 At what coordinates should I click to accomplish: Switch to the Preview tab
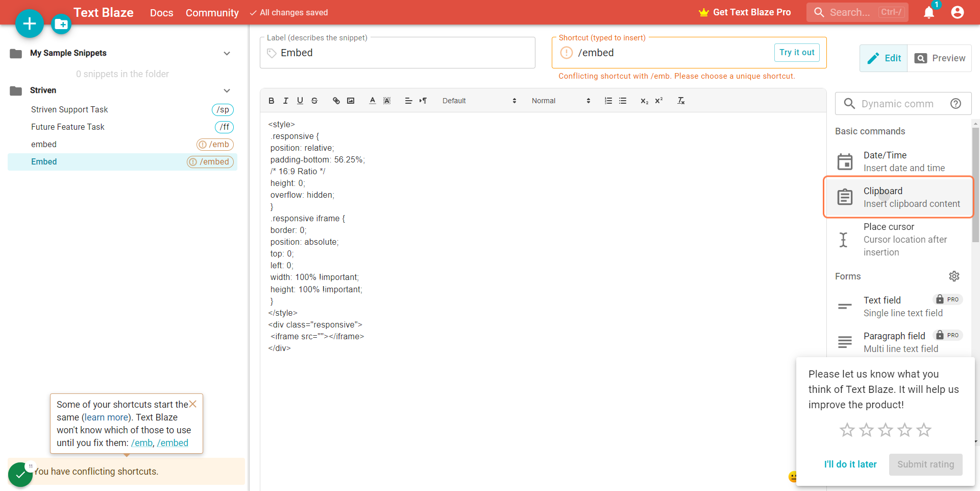[x=940, y=58]
